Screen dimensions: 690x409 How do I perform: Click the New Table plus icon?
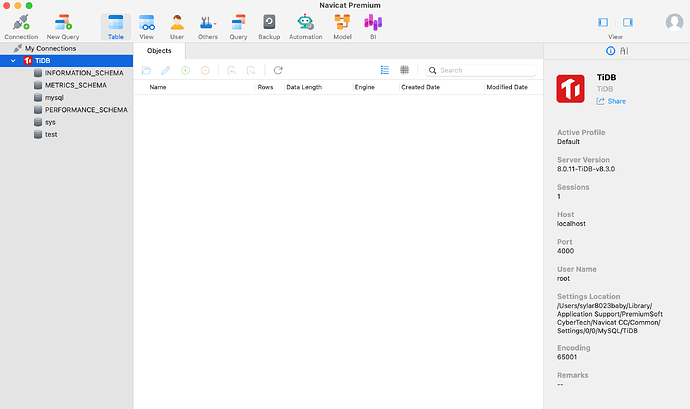pos(186,70)
